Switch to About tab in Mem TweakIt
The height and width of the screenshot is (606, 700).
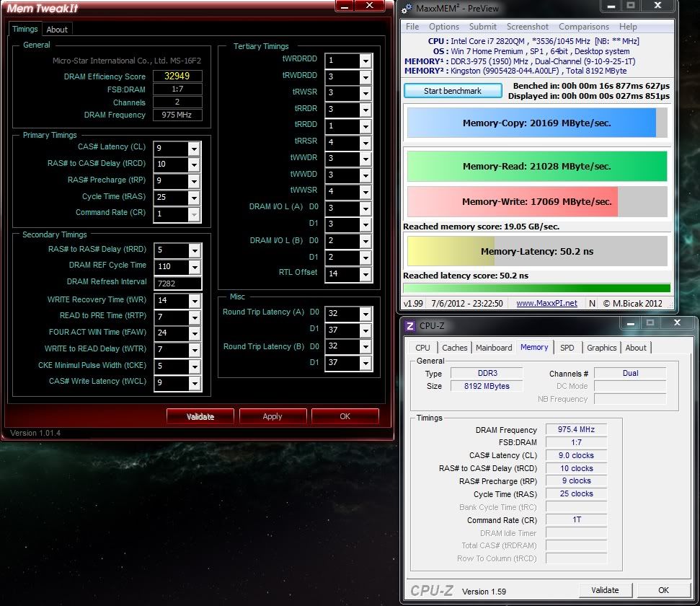(x=57, y=30)
